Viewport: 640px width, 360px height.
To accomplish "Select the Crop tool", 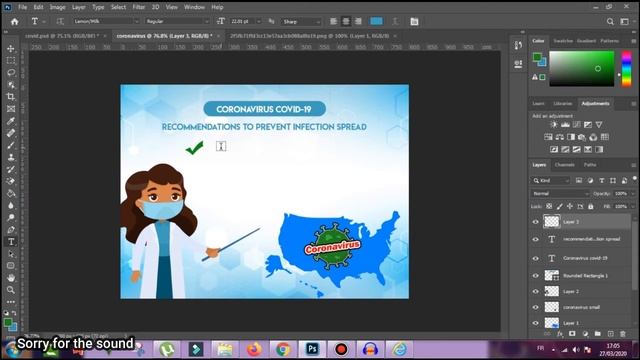I will point(11,97).
